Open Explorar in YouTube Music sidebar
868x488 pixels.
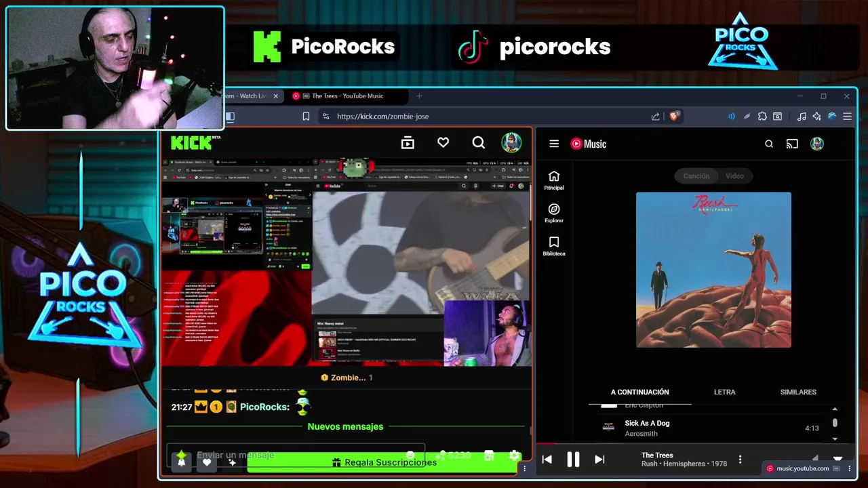tap(554, 213)
